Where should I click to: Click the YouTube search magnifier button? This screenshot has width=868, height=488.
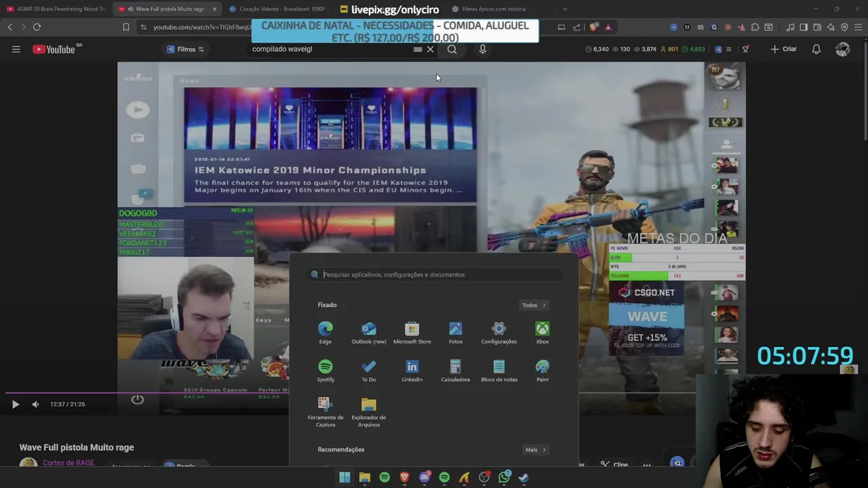click(x=452, y=49)
